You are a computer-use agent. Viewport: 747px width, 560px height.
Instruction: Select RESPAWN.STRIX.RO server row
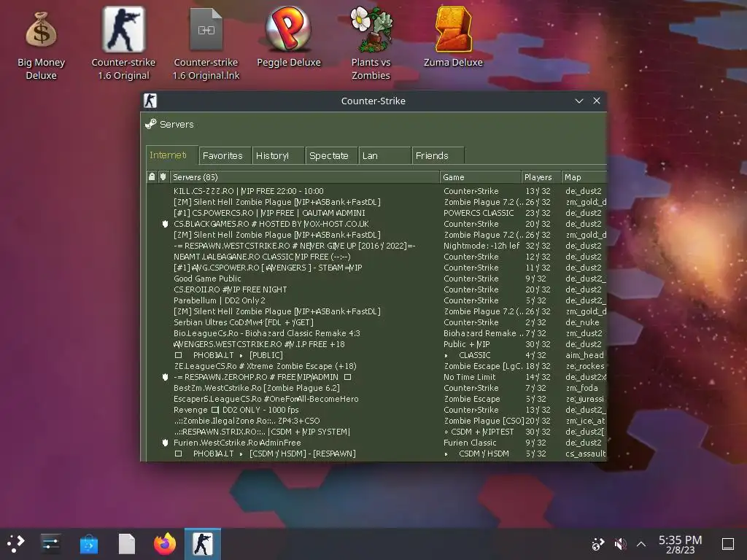click(x=376, y=432)
